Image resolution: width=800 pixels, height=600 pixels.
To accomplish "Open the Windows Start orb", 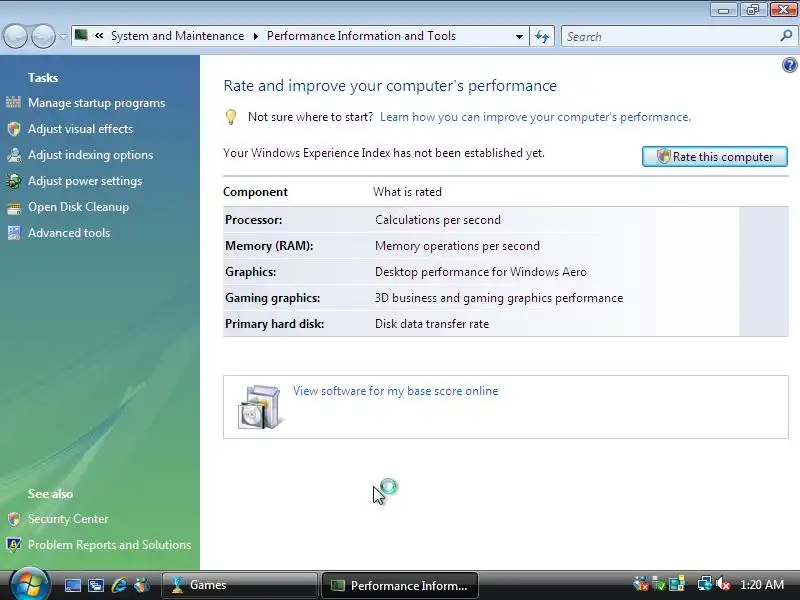I will click(29, 585).
